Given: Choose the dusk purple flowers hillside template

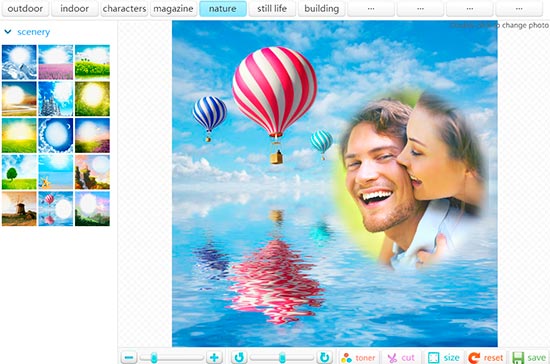Looking at the screenshot, I should click(92, 135).
